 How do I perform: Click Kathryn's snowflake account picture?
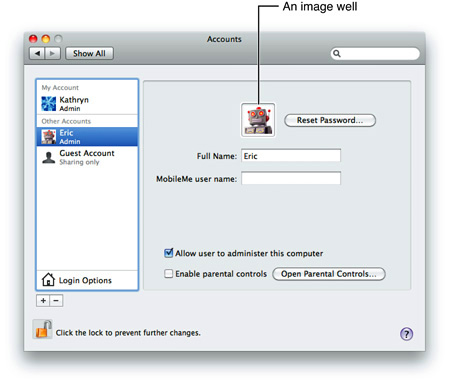pyautogui.click(x=49, y=104)
